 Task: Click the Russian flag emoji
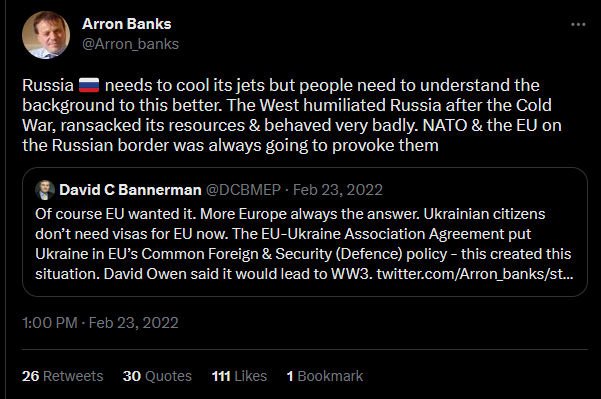click(x=89, y=85)
